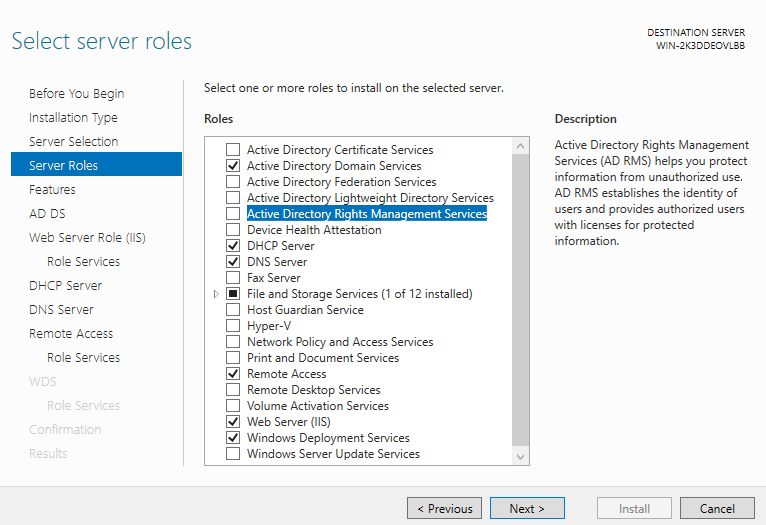This screenshot has width=766, height=525.
Task: Check Windows Server Update Services box
Action: 233,454
